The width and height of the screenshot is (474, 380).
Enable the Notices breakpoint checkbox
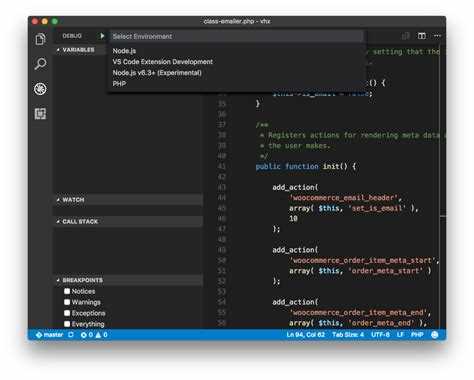[x=67, y=291]
